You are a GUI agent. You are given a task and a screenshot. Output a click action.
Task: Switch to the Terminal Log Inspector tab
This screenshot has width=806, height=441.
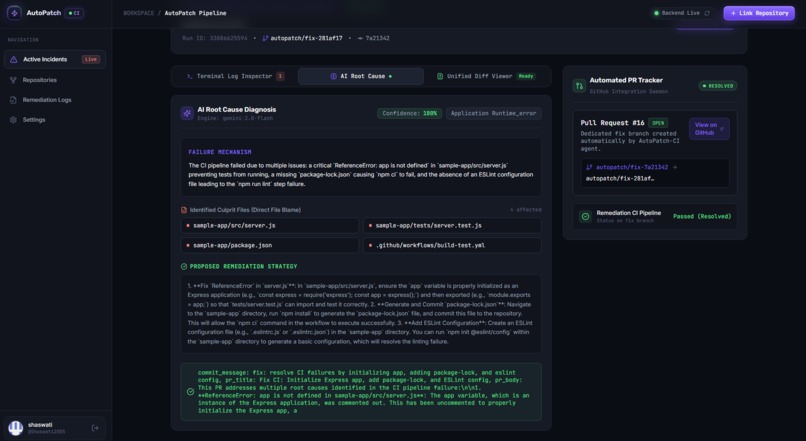(235, 76)
